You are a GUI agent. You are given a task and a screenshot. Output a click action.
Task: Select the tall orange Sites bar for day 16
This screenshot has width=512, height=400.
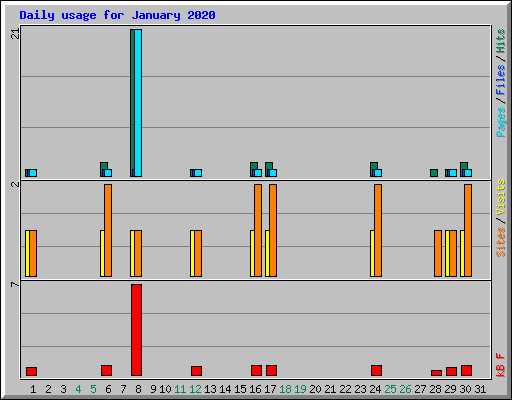coord(258,230)
